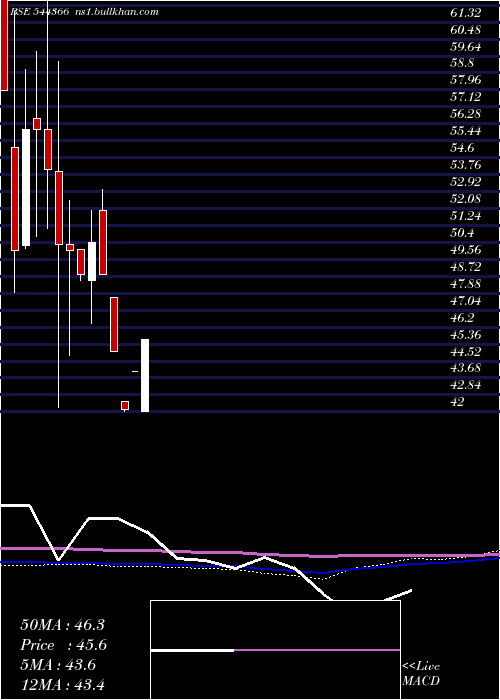
Task: Click the 46.2 price axis label
Action: coord(463,317)
